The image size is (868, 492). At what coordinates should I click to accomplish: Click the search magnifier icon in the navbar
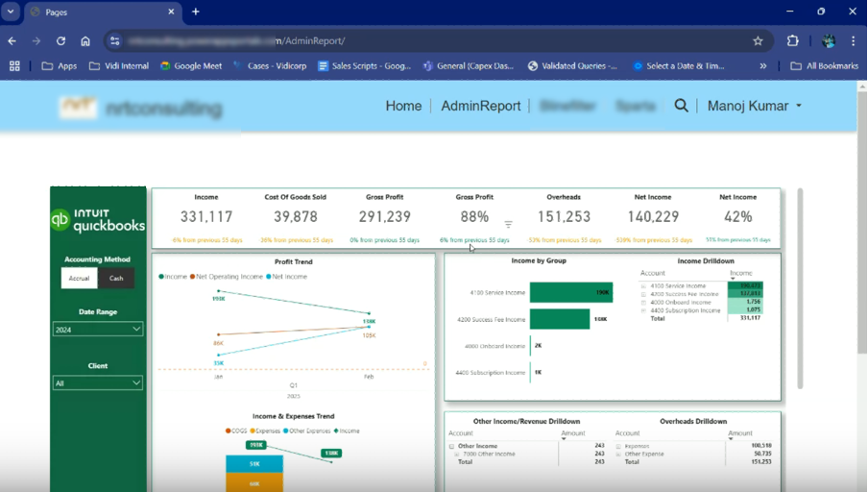pos(681,106)
